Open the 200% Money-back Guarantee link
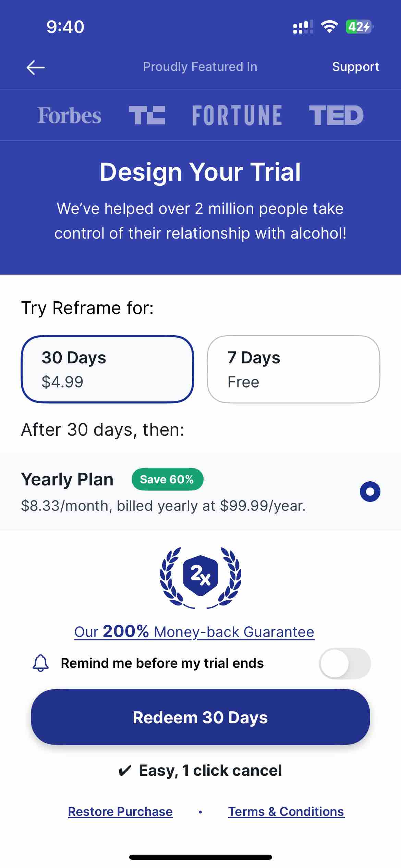 [194, 632]
